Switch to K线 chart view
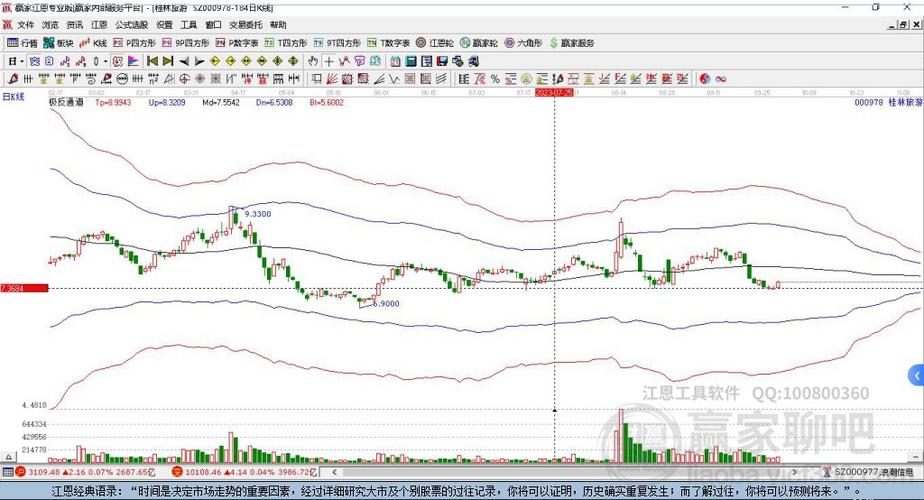This screenshot has height=500, width=924. pyautogui.click(x=93, y=43)
